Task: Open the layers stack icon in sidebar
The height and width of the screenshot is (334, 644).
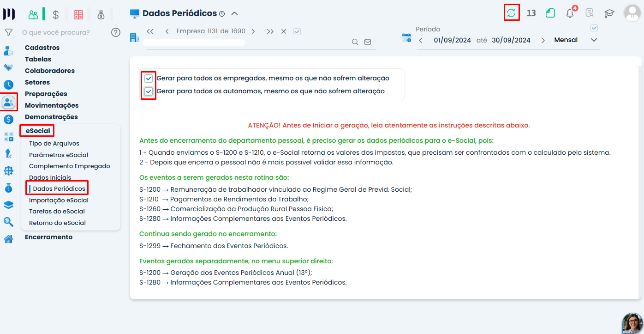Action: click(8, 205)
